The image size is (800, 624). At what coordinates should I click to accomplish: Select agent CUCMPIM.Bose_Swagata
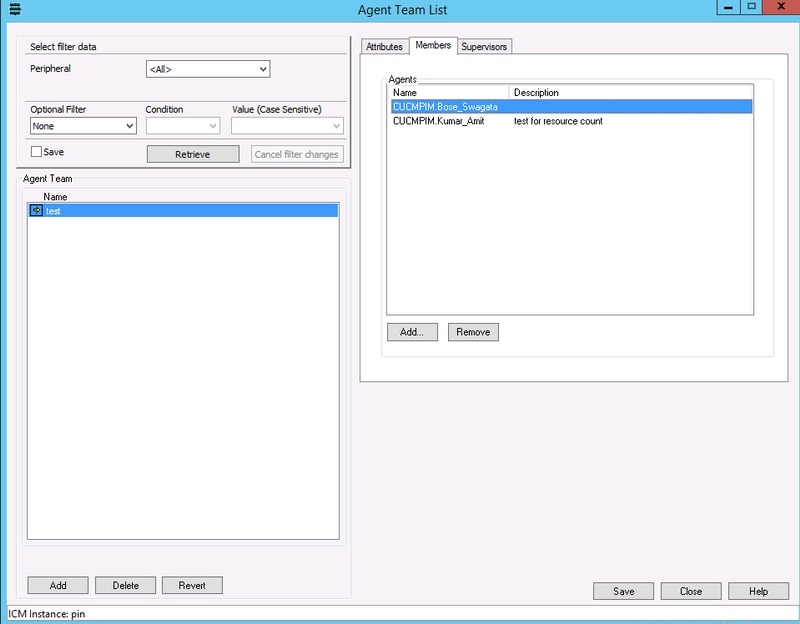(x=571, y=107)
